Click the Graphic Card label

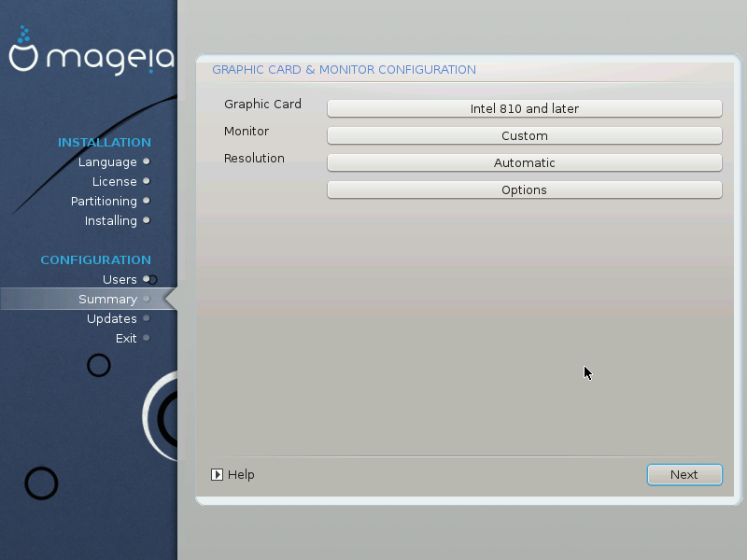262,105
